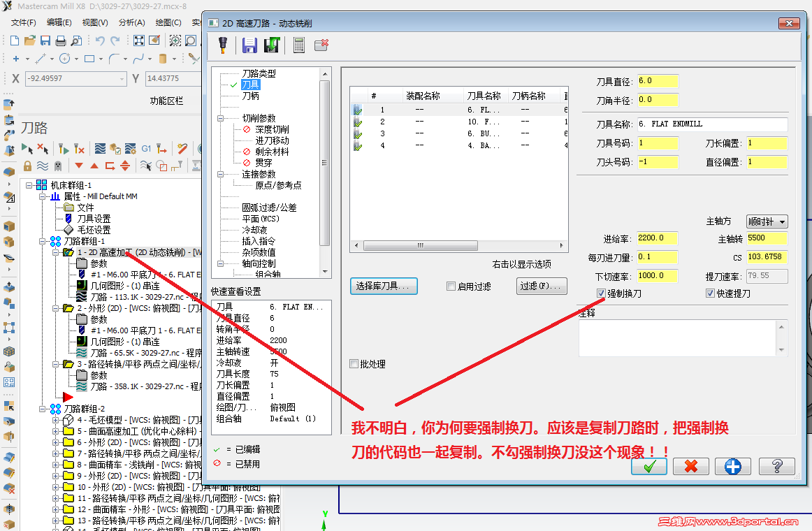Open the 编辑(E) menu
The width and height of the screenshot is (812, 531).
tap(59, 22)
